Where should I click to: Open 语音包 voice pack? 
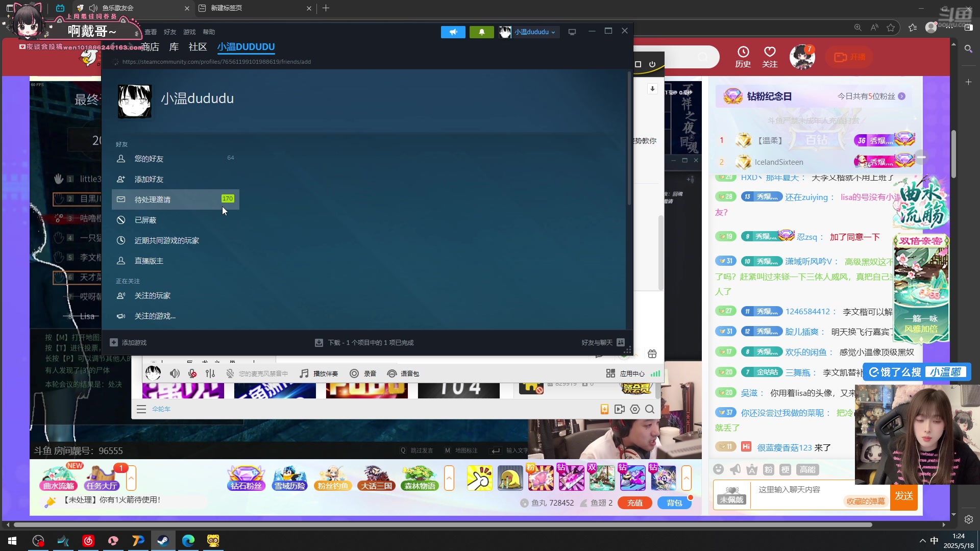point(403,373)
